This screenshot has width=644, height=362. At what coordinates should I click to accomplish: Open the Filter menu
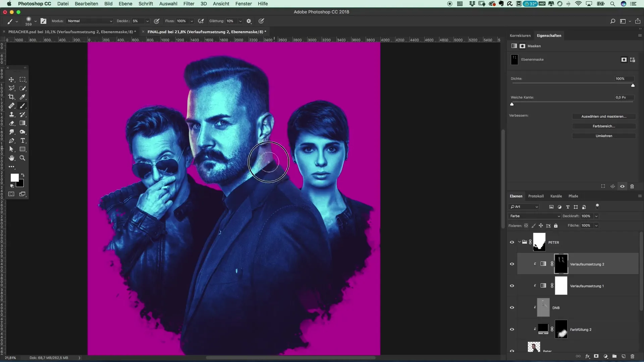tap(189, 4)
